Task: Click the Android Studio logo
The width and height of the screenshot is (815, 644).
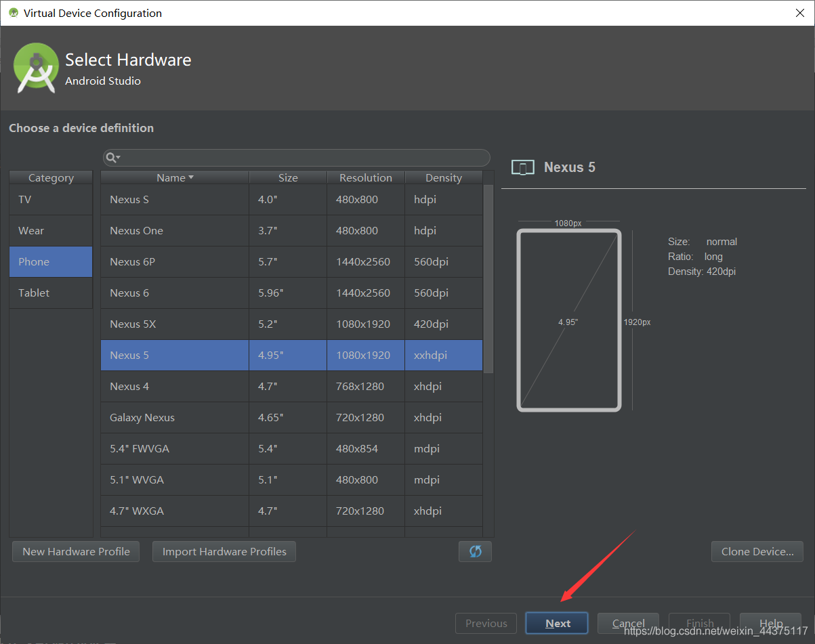Action: pos(37,68)
